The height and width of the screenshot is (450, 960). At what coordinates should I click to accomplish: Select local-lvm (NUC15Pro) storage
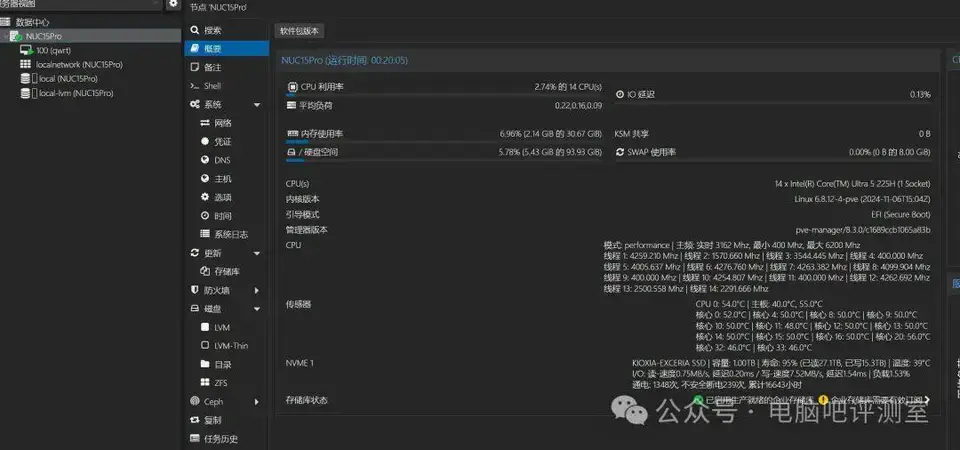75,93
